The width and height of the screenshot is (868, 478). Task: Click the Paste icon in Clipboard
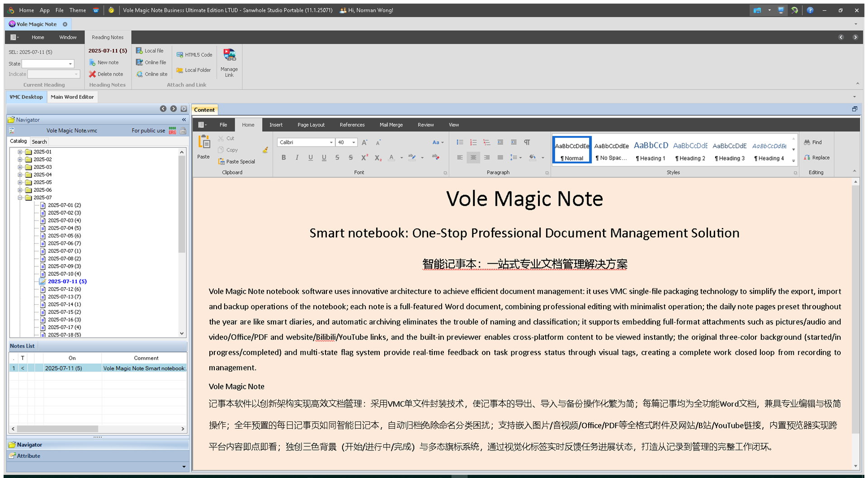204,142
